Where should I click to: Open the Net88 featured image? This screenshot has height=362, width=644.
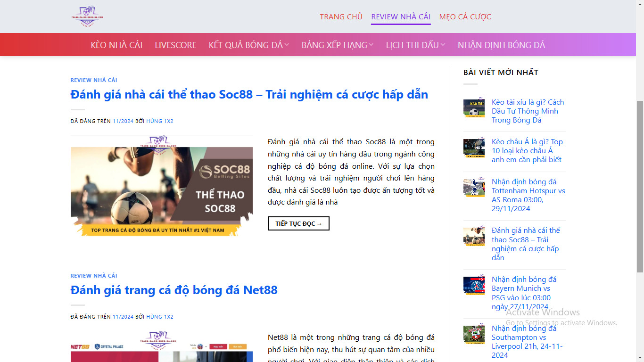162,346
